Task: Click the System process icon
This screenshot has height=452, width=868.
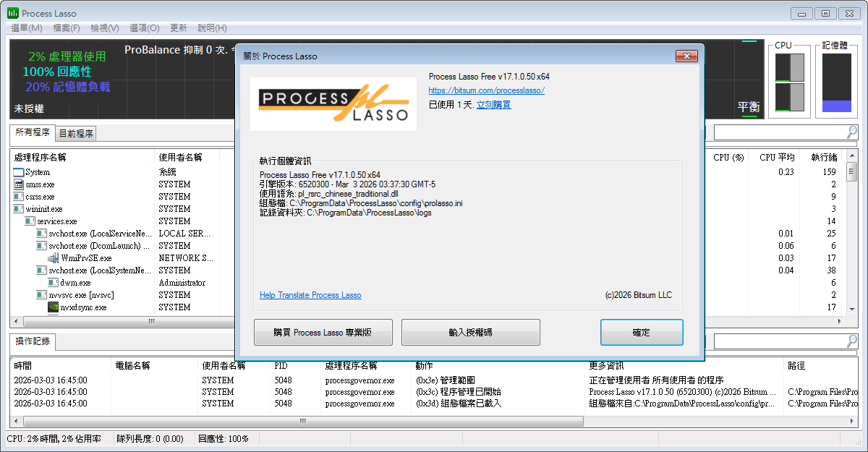Action: tap(19, 172)
